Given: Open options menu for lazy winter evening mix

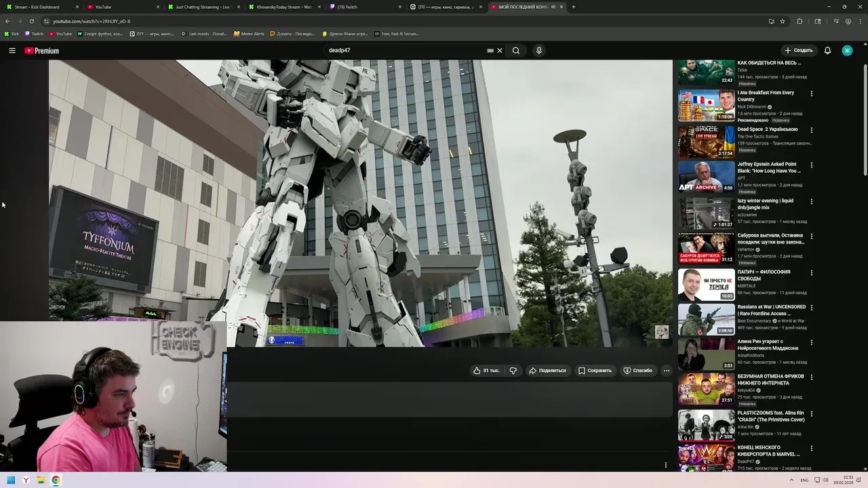Looking at the screenshot, I should pyautogui.click(x=812, y=201).
